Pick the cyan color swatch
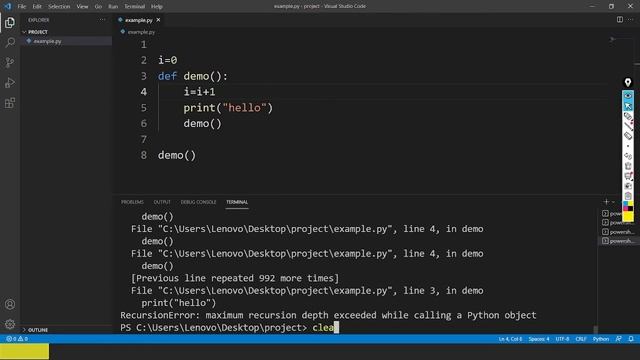Viewport: 640px width, 360px height. point(626,203)
